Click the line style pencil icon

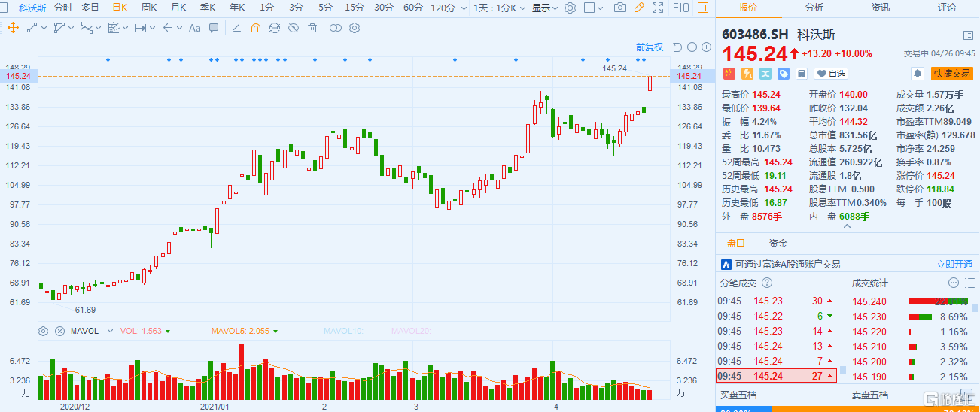tap(236, 29)
